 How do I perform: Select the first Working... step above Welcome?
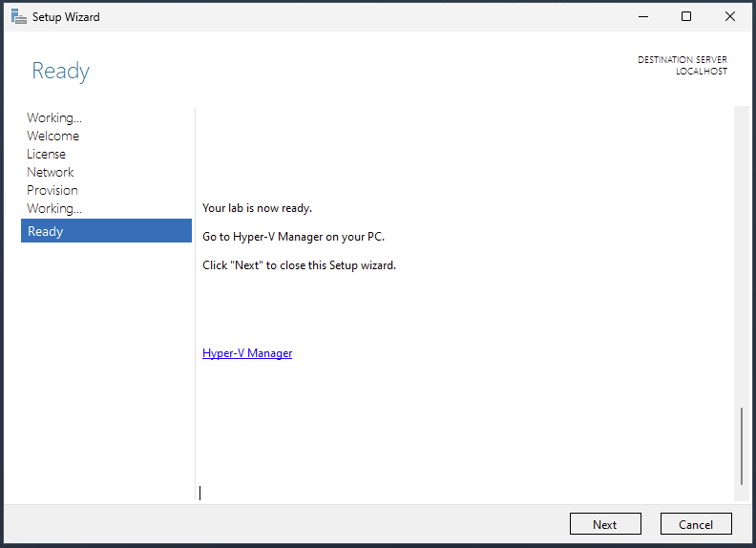point(54,117)
